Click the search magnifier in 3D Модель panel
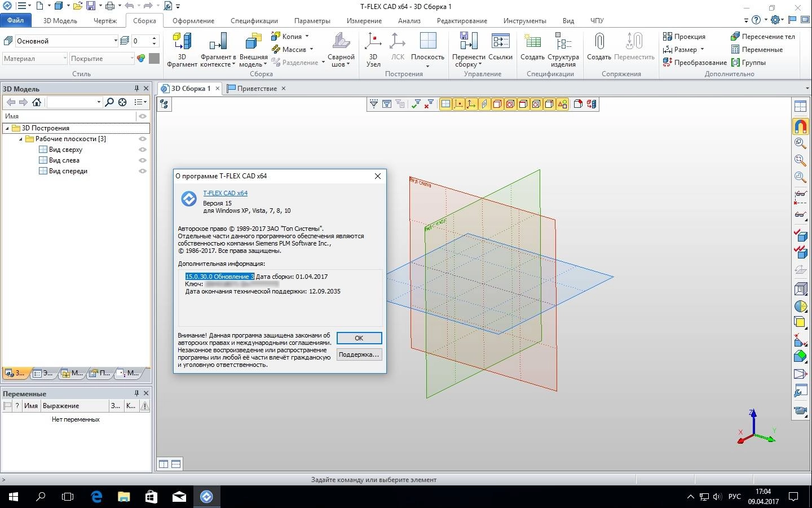Image resolution: width=812 pixels, height=508 pixels. point(109,102)
